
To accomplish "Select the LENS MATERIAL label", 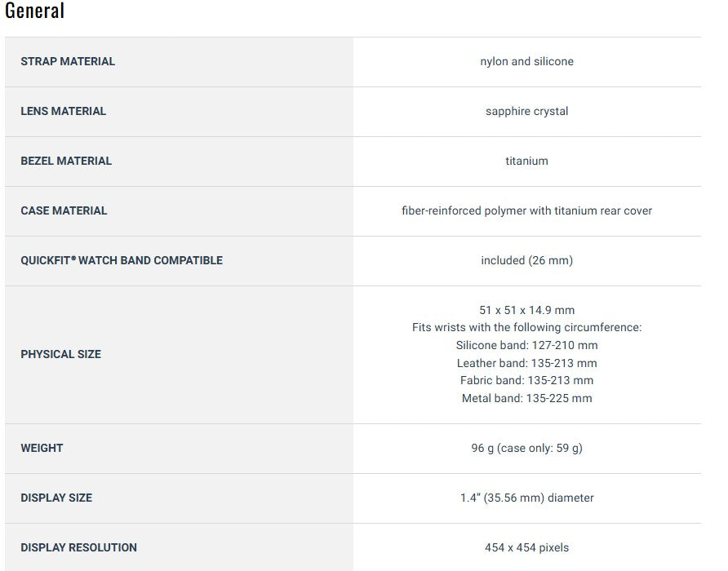I will click(x=64, y=111).
